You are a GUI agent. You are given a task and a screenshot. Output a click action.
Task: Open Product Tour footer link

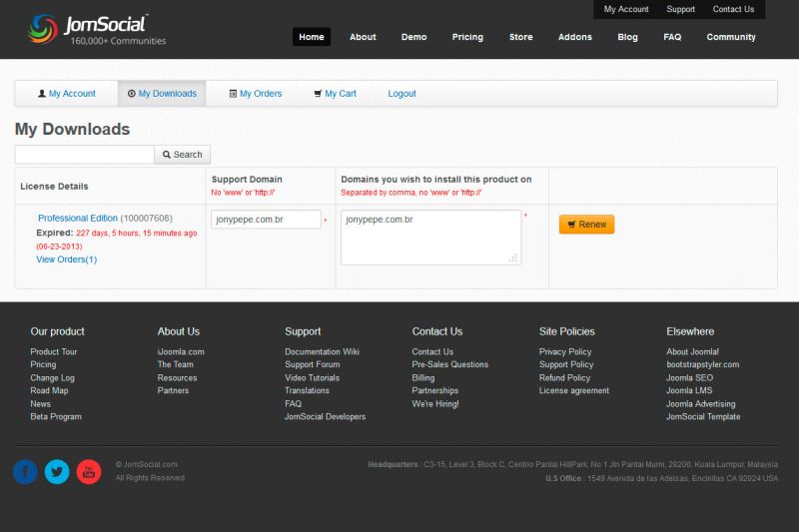pos(54,351)
